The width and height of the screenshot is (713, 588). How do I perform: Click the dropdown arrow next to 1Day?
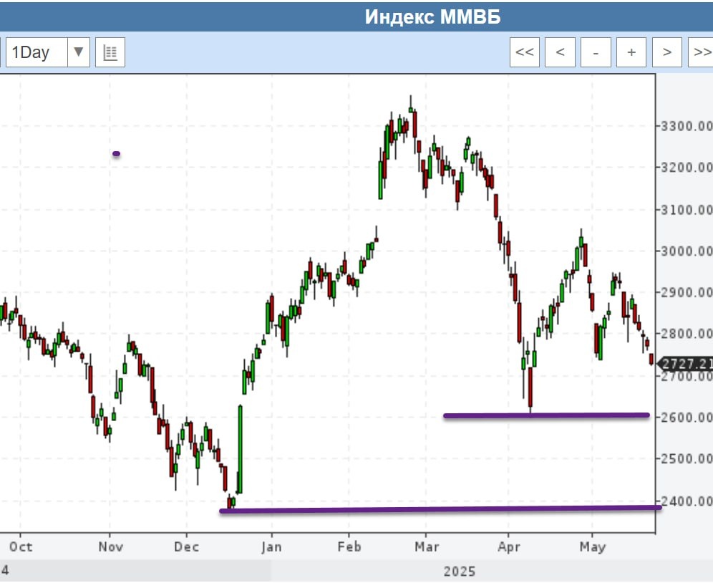pyautogui.click(x=78, y=52)
